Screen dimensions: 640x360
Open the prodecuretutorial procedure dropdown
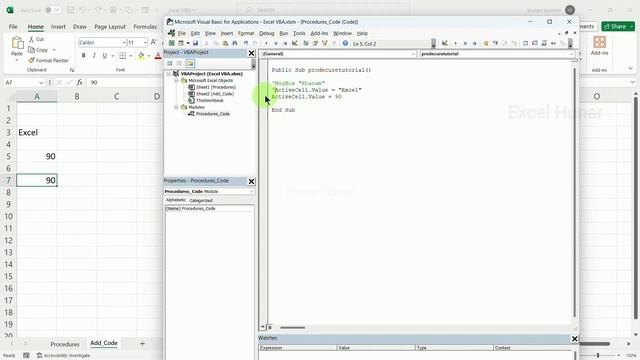click(571, 54)
